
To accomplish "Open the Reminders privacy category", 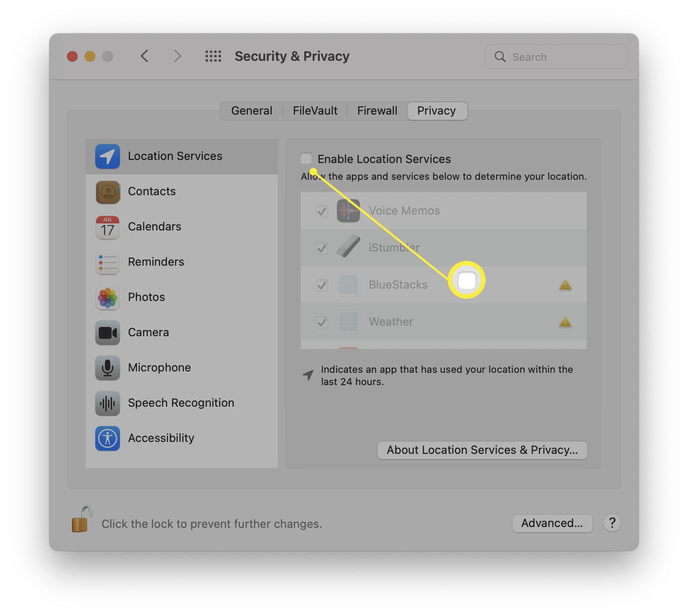I will 182,262.
